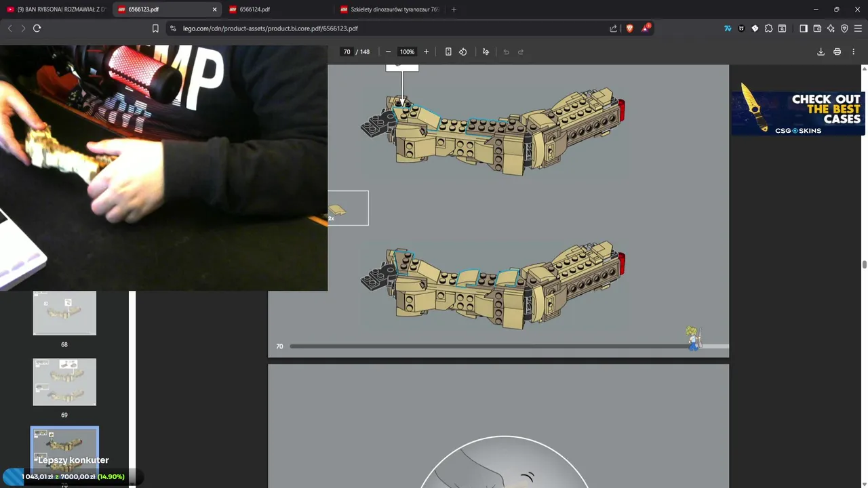Open Brave VPN shield icon
This screenshot has width=868, height=488.
click(844, 28)
